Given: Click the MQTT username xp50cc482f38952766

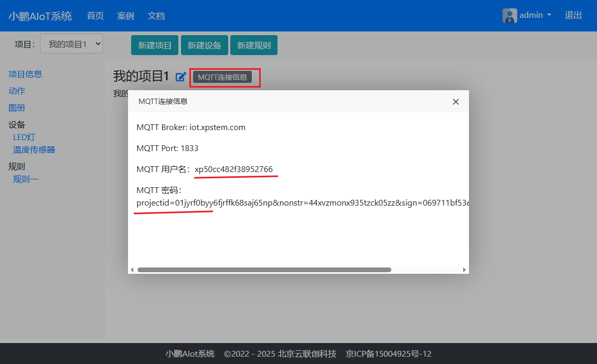Looking at the screenshot, I should (x=233, y=169).
